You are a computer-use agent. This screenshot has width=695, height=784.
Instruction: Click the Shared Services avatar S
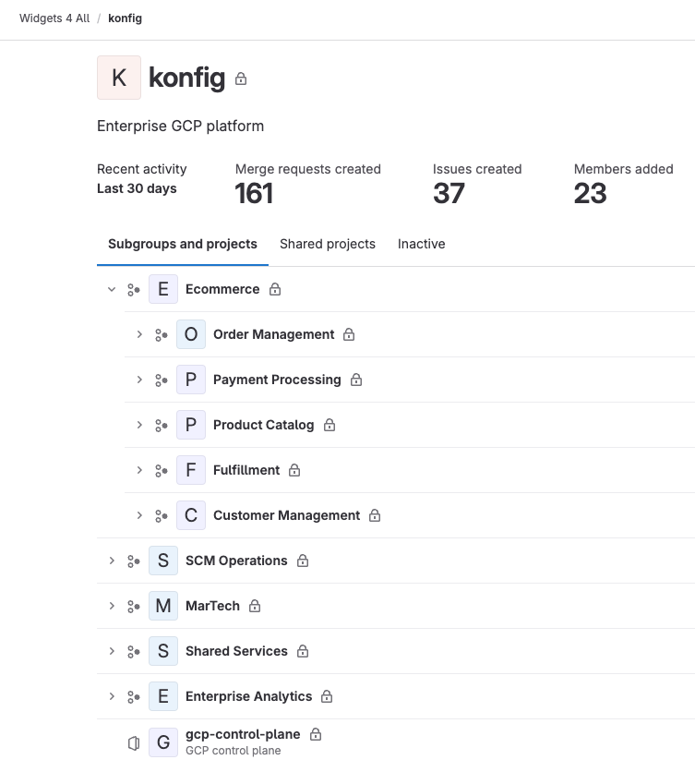coord(162,651)
